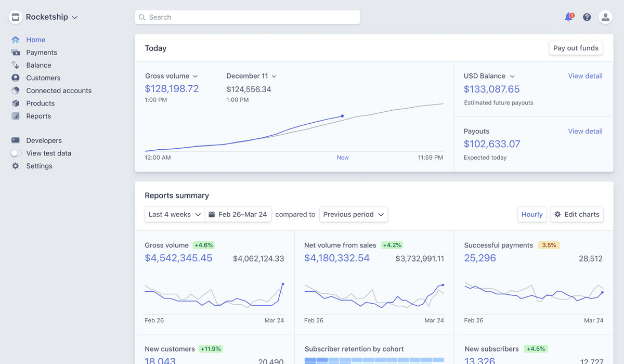Click the $102,633.07 payouts amount
Screen dimensions: 624x364
492,144
